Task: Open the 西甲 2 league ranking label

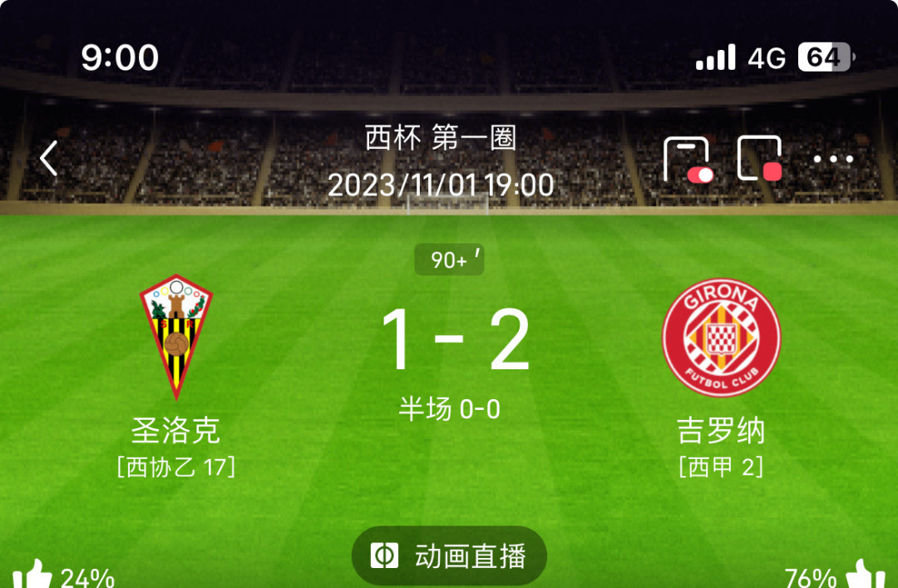Action: (721, 467)
